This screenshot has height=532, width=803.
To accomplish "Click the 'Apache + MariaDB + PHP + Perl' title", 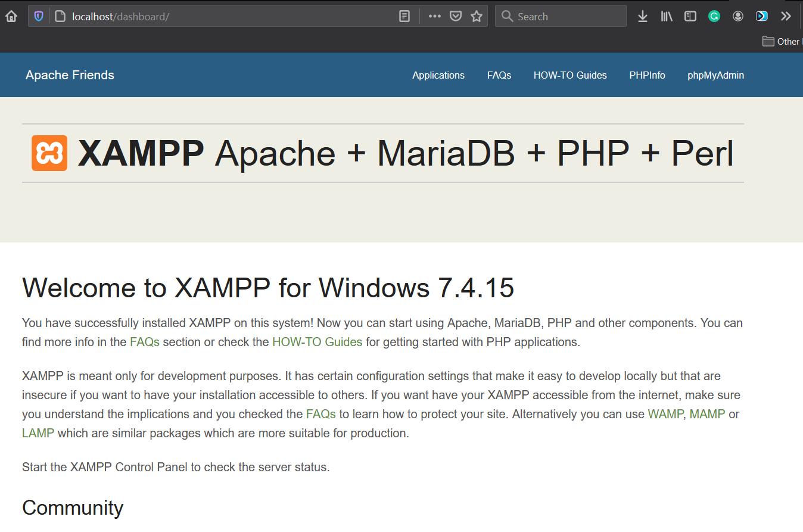I will [474, 153].
